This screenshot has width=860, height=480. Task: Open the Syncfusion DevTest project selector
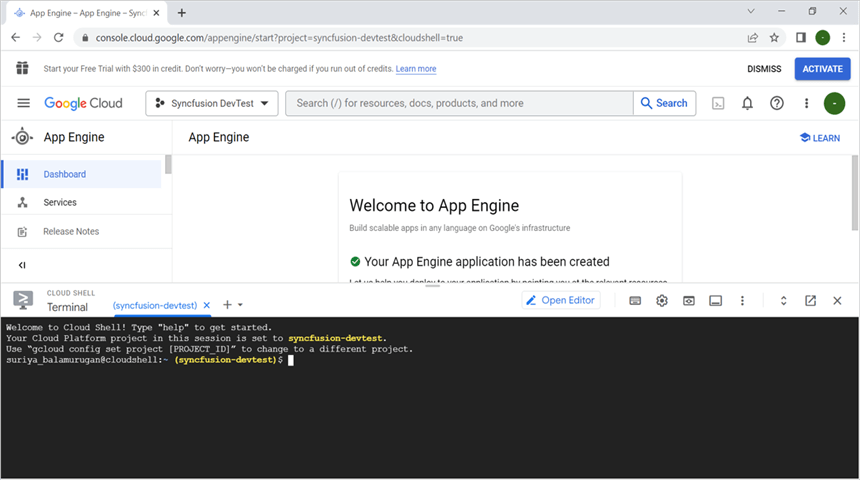click(212, 103)
